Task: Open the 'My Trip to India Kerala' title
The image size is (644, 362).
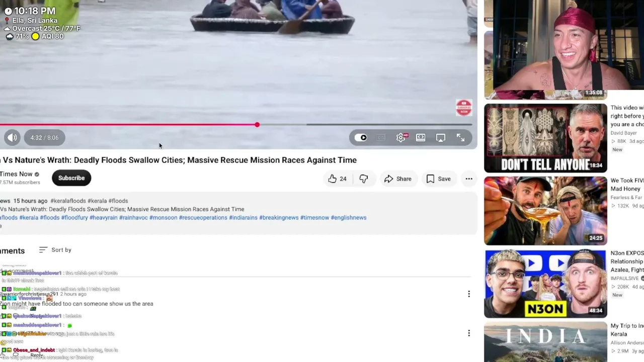Action: tap(627, 330)
